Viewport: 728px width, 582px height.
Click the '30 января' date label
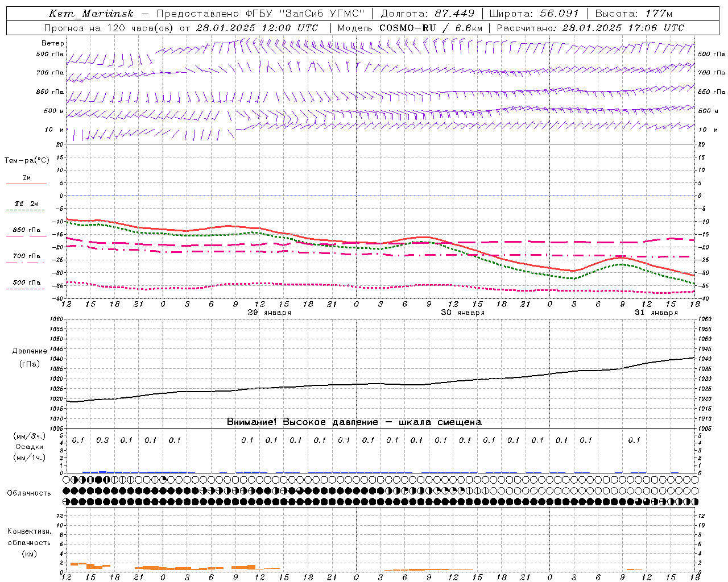coord(463,313)
